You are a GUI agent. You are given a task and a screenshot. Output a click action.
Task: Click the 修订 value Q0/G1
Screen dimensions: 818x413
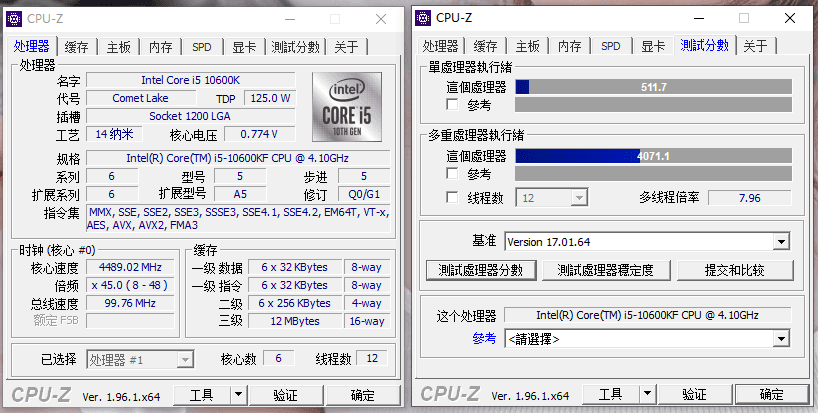click(364, 195)
